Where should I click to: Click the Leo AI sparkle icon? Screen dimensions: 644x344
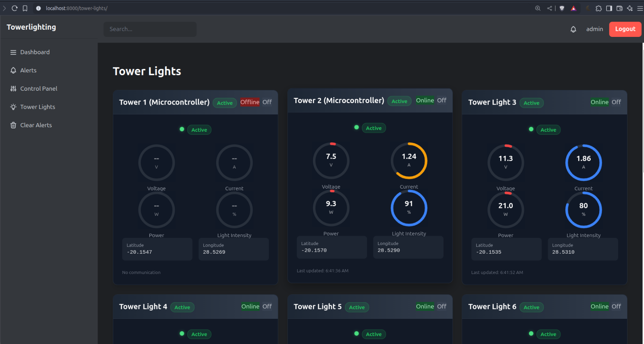click(630, 8)
